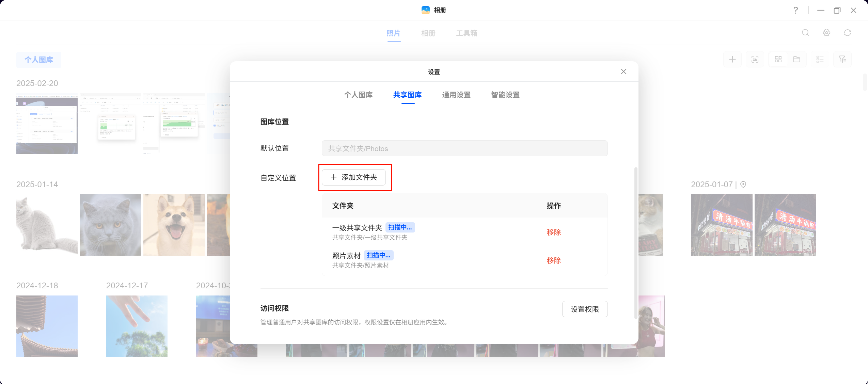Click the plus upload icon in toolbar
The width and height of the screenshot is (868, 384).
tap(732, 60)
